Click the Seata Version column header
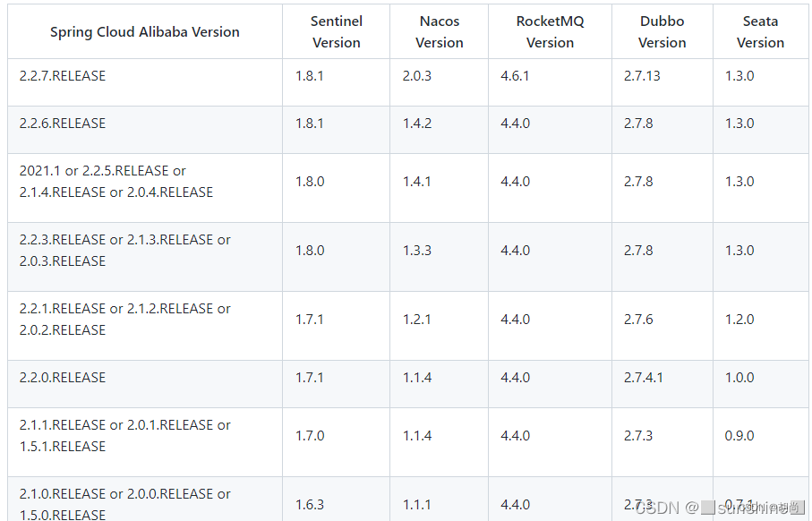This screenshot has height=521, width=812. tap(760, 32)
